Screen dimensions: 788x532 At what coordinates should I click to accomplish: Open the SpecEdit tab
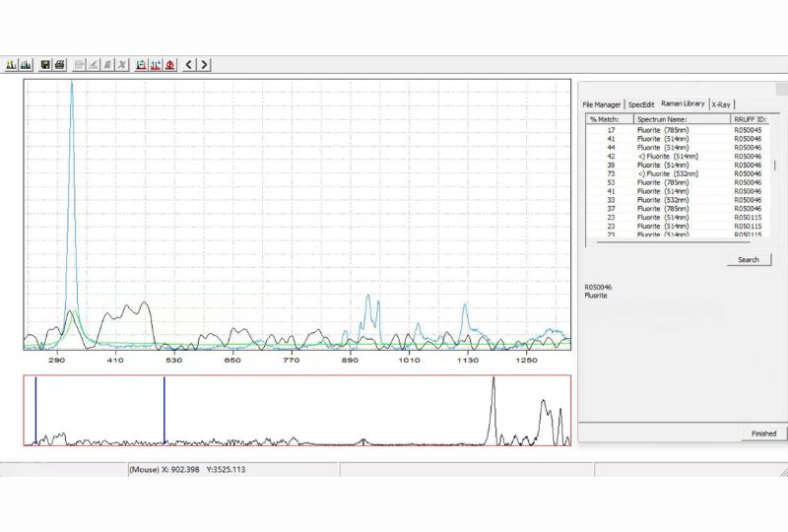[x=640, y=104]
